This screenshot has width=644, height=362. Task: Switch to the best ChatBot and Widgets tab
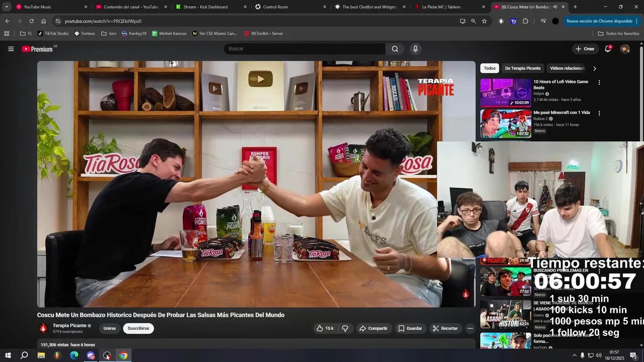(x=370, y=7)
